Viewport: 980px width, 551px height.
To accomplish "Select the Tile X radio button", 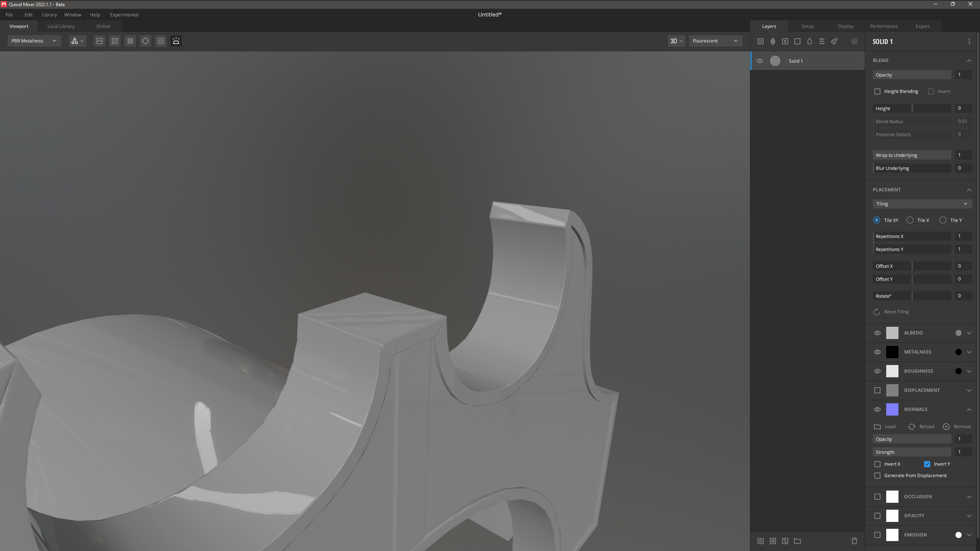I will click(x=910, y=220).
